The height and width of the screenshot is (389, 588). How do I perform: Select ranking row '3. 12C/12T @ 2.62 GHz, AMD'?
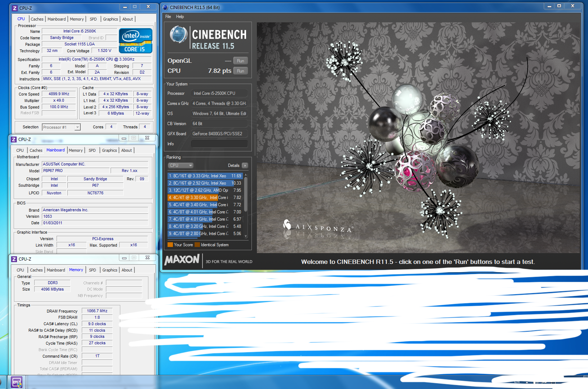point(205,190)
